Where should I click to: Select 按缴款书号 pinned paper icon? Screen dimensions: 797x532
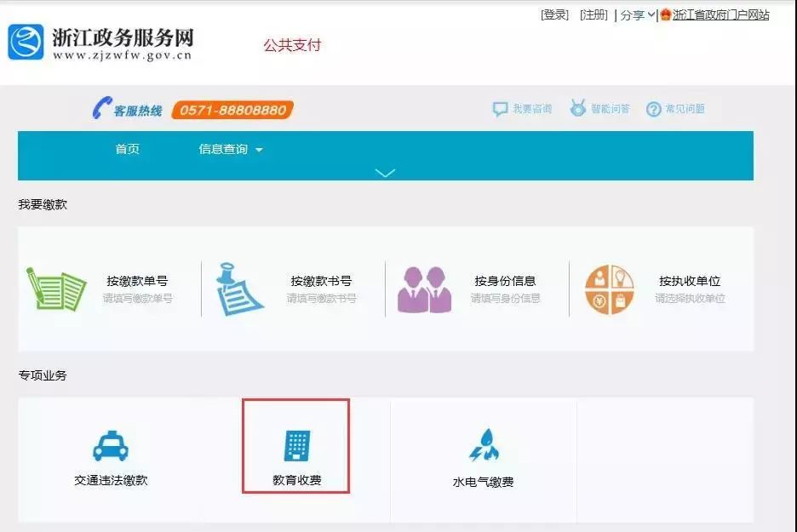[x=238, y=289]
